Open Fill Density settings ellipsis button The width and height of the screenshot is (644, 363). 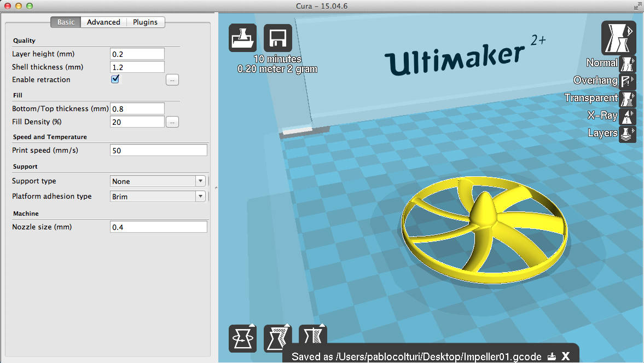172,122
